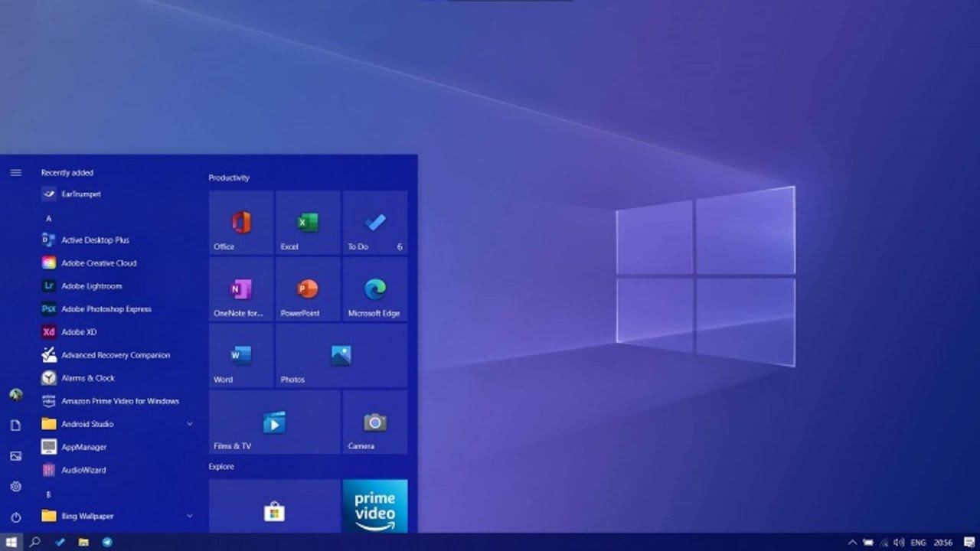Click the letter B index header
The height and width of the screenshot is (551, 980).
pos(49,495)
